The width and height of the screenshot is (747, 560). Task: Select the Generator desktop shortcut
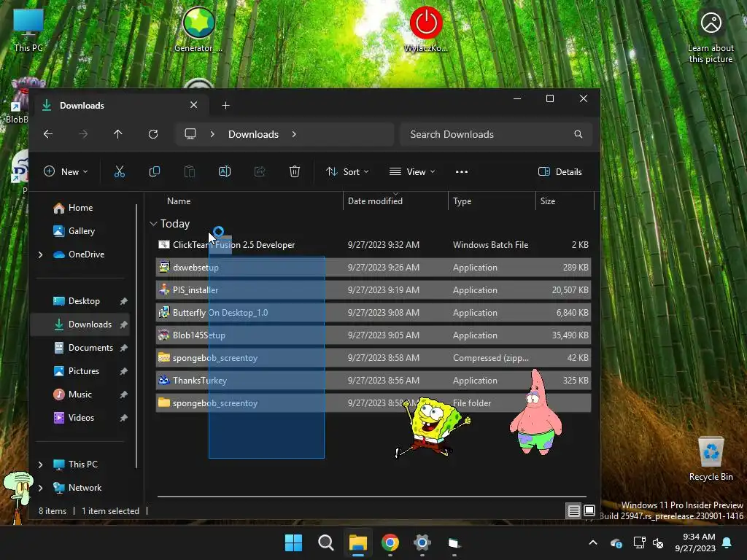[x=198, y=29]
